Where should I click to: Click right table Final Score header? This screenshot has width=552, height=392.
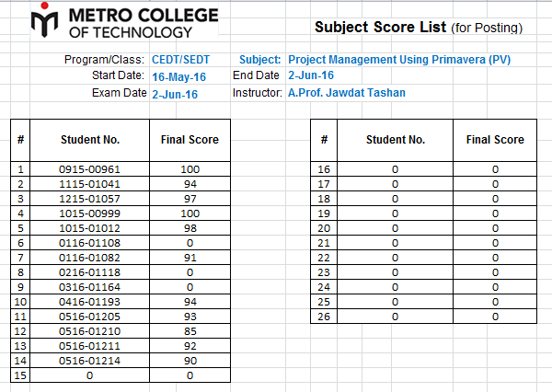click(x=495, y=140)
